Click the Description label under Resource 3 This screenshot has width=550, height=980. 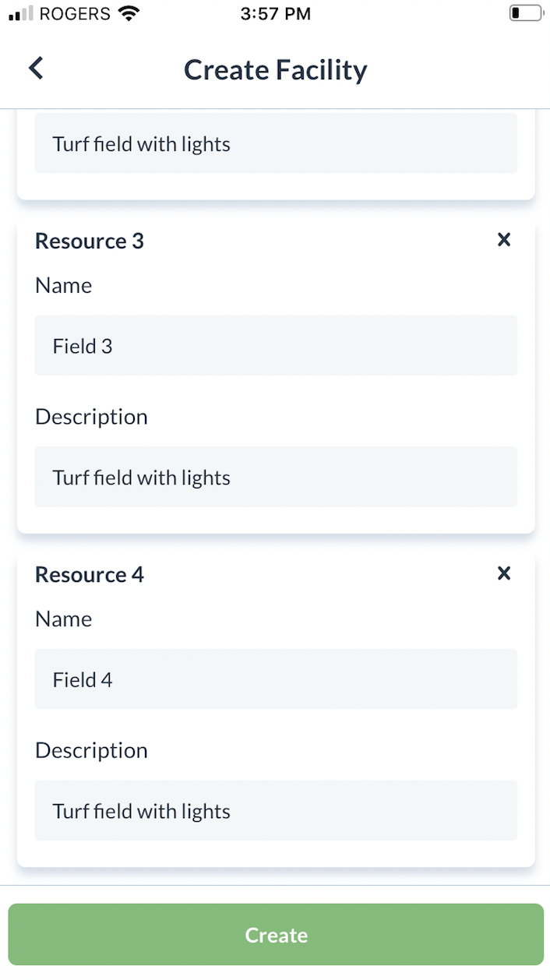pos(91,417)
